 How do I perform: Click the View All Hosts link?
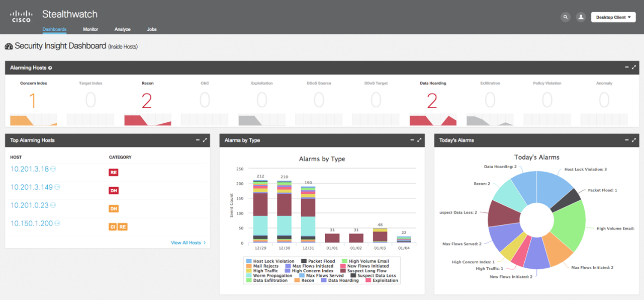(188, 243)
